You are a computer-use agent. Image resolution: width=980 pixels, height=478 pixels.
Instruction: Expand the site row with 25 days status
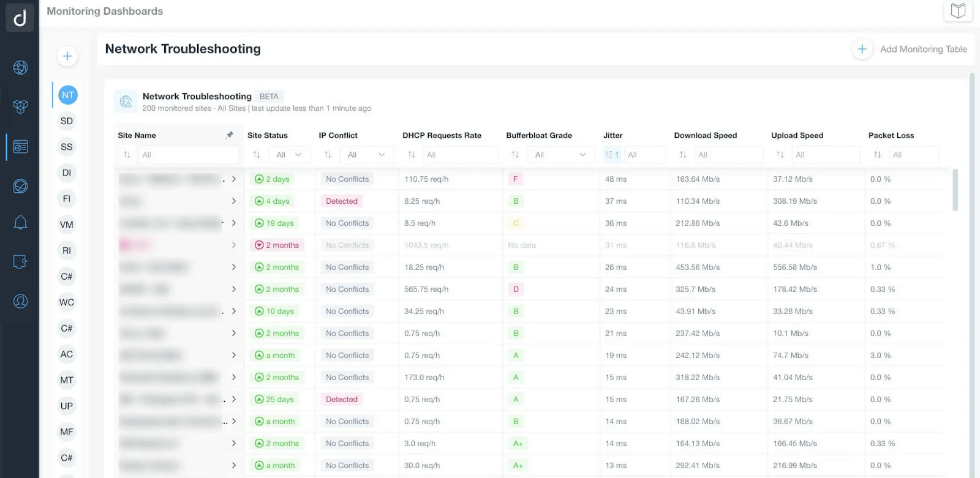(x=234, y=400)
